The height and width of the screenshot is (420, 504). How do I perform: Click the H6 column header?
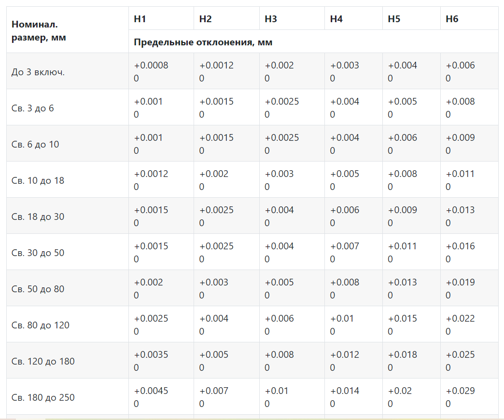click(452, 19)
